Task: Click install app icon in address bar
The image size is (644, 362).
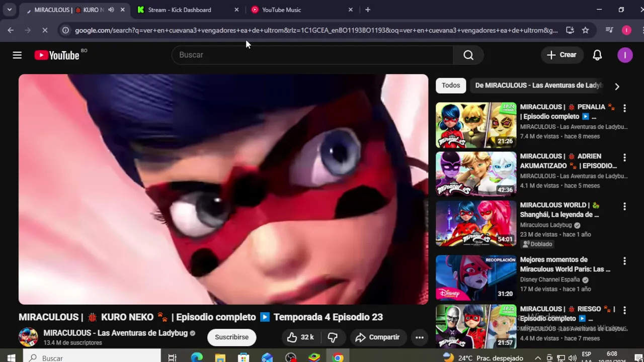Action: tap(570, 30)
